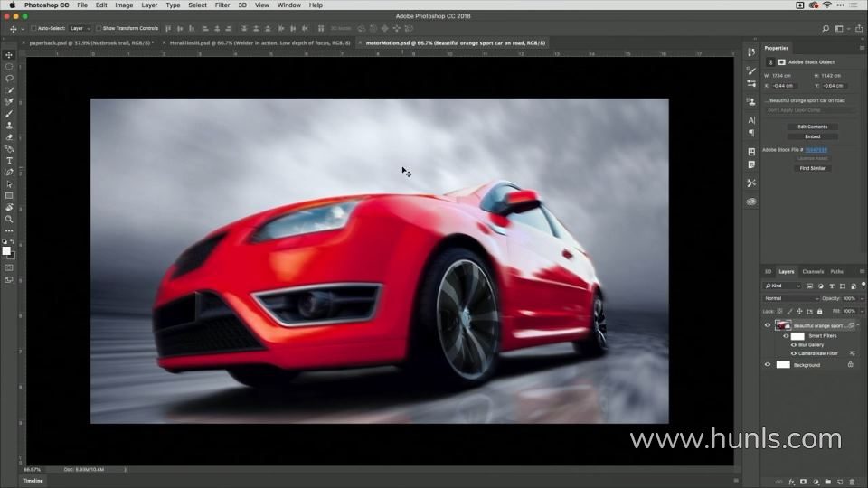Hide the Background layer

pyautogui.click(x=768, y=364)
